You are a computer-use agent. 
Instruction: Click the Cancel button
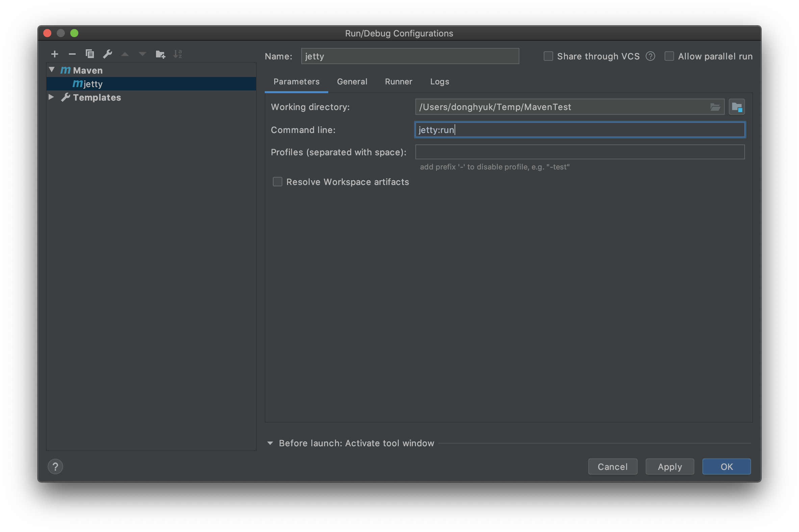point(612,467)
